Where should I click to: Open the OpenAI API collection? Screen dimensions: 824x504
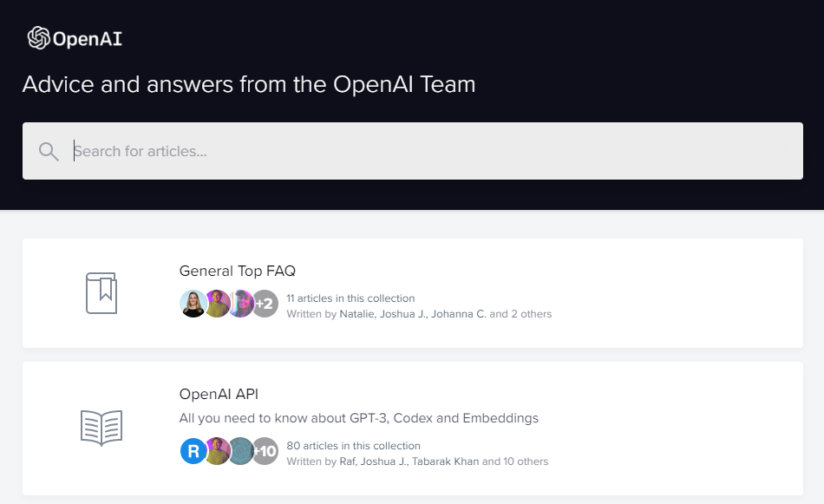point(219,394)
